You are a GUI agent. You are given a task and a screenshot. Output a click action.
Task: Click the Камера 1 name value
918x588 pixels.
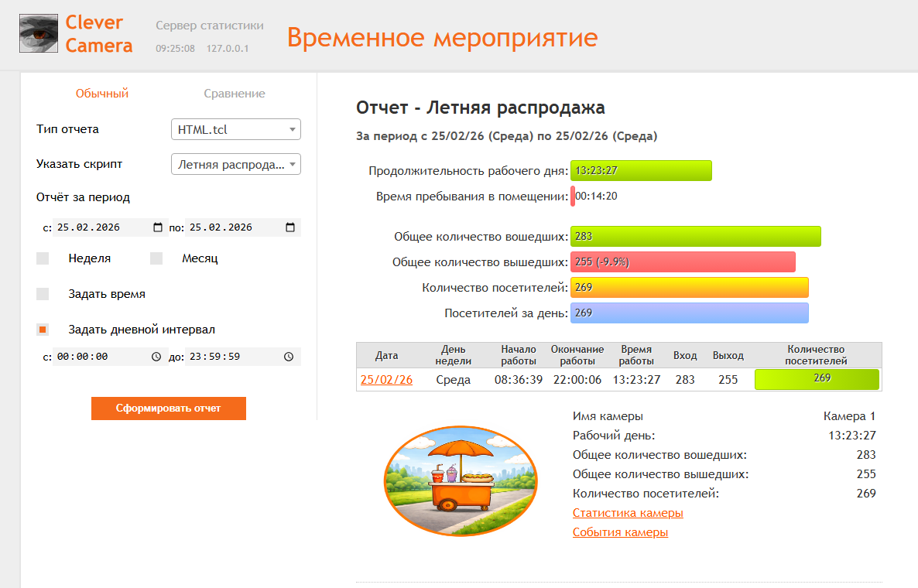(x=849, y=416)
